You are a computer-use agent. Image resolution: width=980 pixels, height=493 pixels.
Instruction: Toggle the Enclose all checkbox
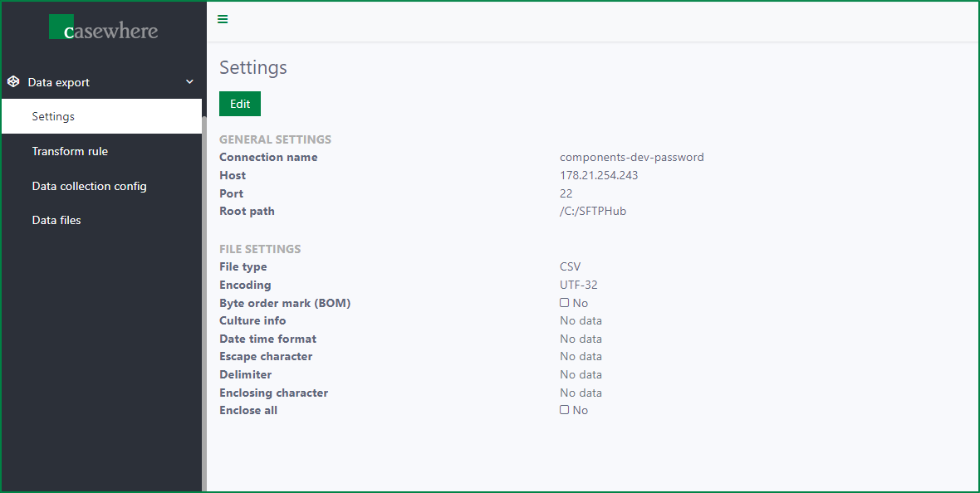click(565, 410)
